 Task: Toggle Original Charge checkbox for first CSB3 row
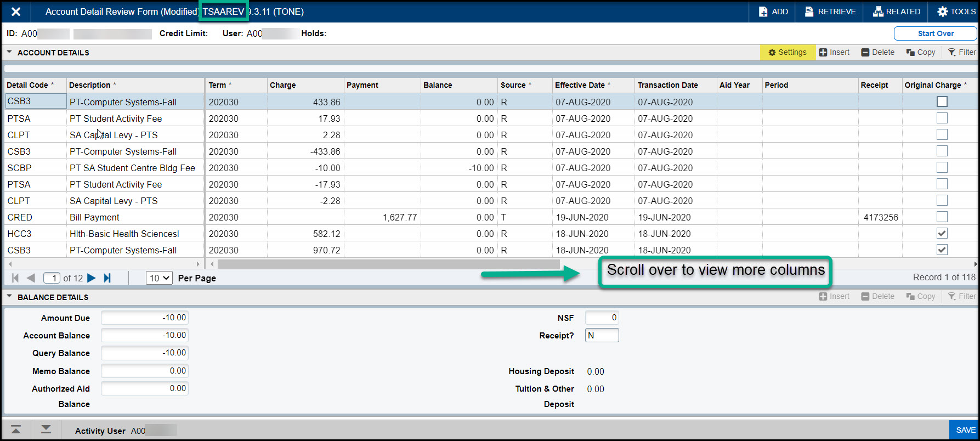click(x=942, y=101)
